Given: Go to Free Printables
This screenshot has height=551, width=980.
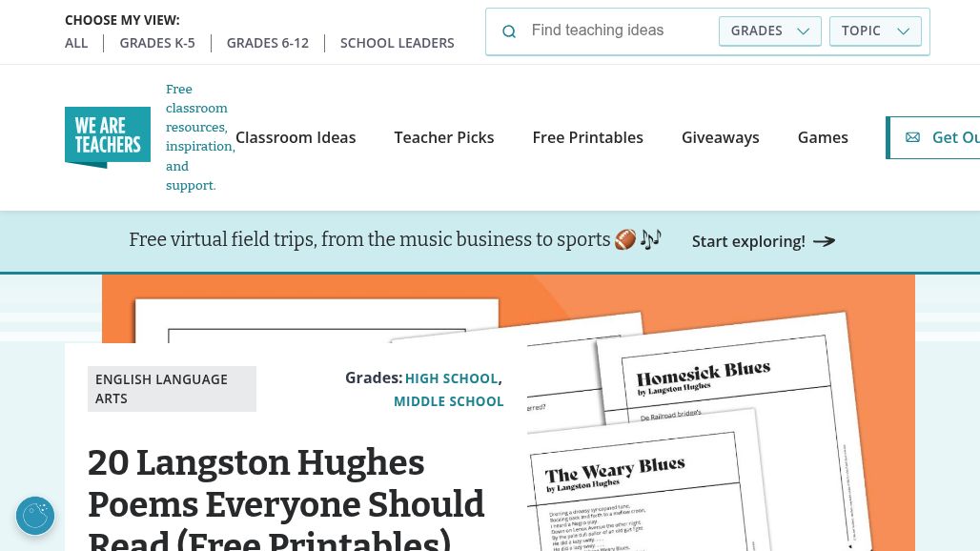Looking at the screenshot, I should (x=587, y=137).
